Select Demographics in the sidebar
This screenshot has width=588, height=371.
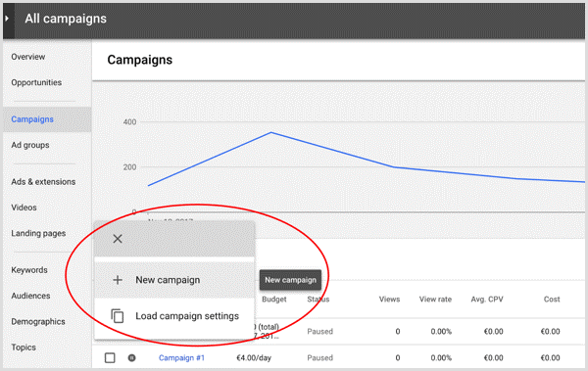[x=38, y=321]
